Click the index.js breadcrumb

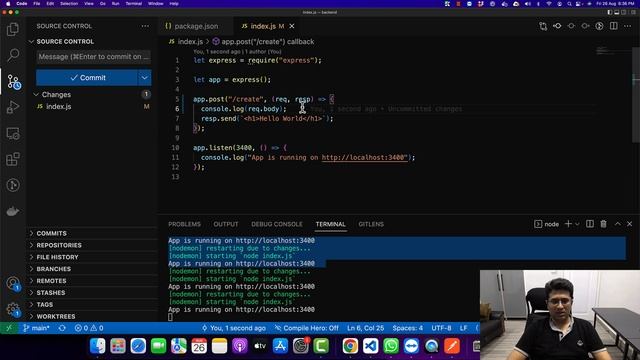point(186,42)
